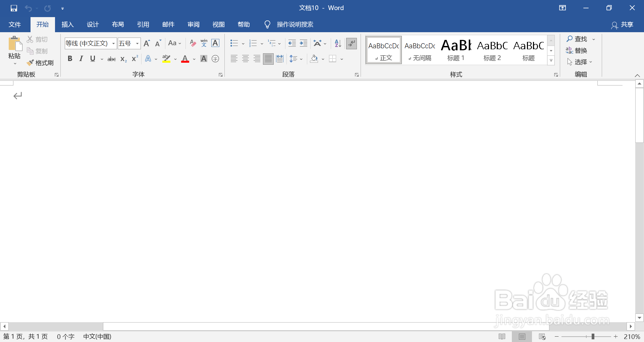Click Find (查找) button
This screenshot has height=342, width=644.
click(577, 39)
